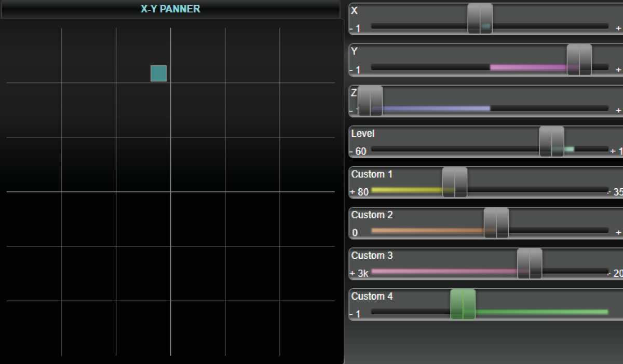Screen dimensions: 623x364
Task: Click the purple filled track of Z slider
Action: pyautogui.click(x=436, y=108)
